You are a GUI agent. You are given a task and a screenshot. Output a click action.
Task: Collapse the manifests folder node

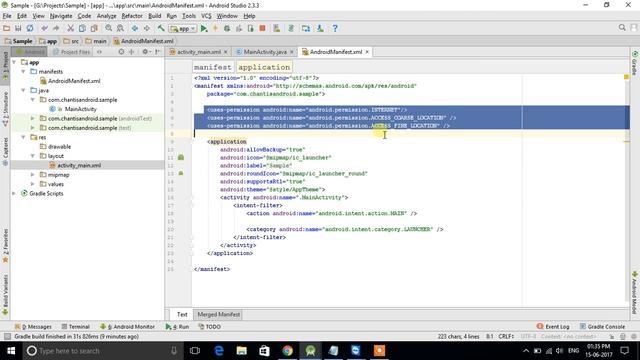click(x=23, y=71)
